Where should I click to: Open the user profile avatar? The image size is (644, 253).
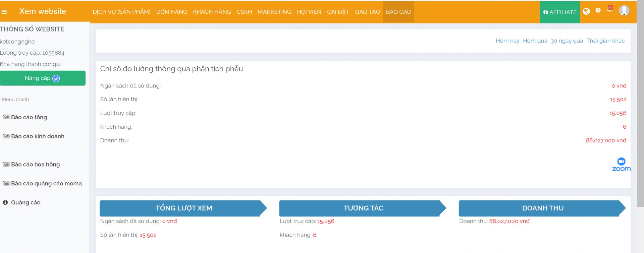(x=624, y=10)
